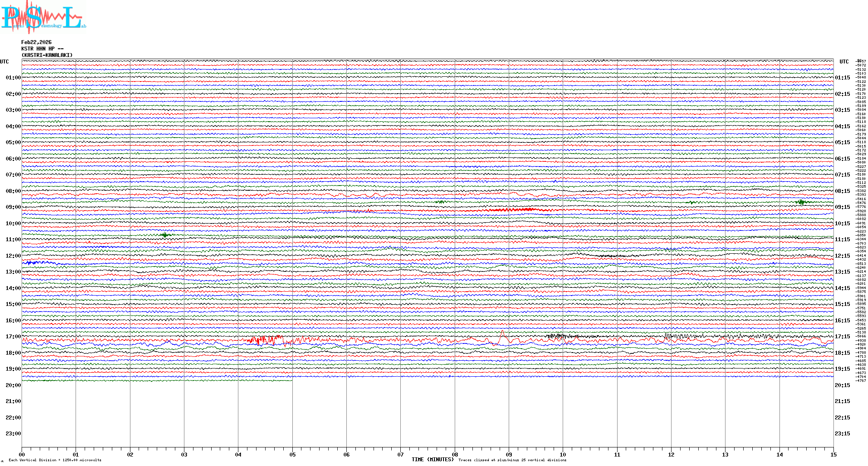Click the (KASTRI-KANALAKI) station name text
Image resolution: width=868 pixels, height=466 pixels.
coord(47,55)
